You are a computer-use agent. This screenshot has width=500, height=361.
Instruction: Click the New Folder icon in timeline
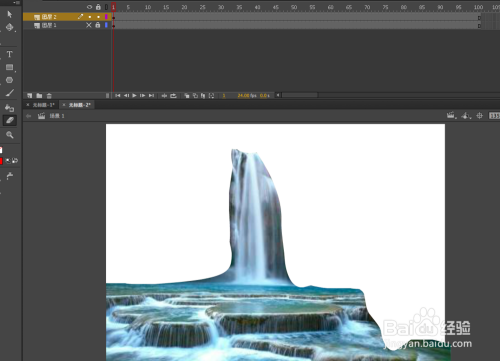click(39, 96)
